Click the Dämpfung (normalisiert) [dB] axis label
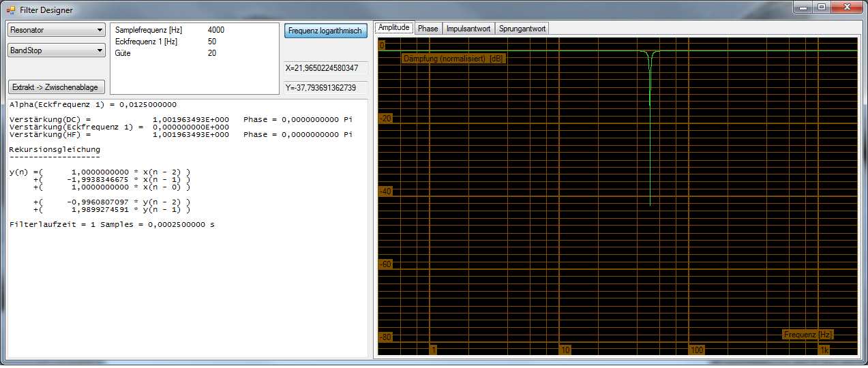This screenshot has height=368, width=868. (x=453, y=59)
